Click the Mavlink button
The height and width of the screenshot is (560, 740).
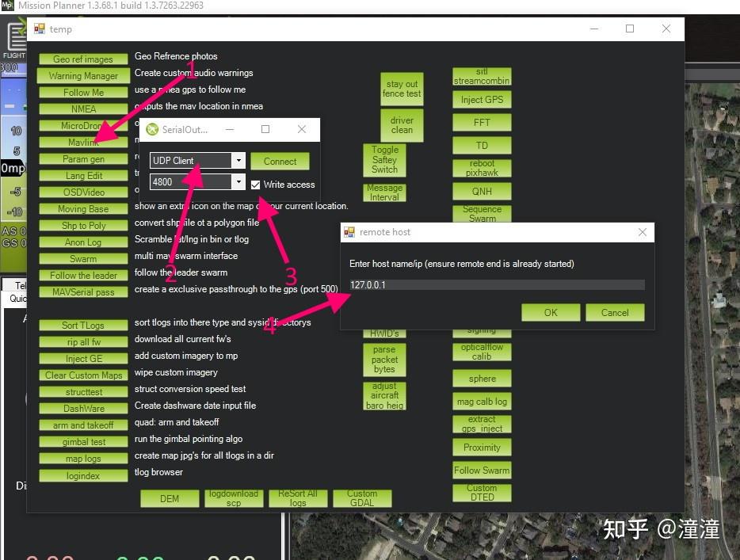82,142
